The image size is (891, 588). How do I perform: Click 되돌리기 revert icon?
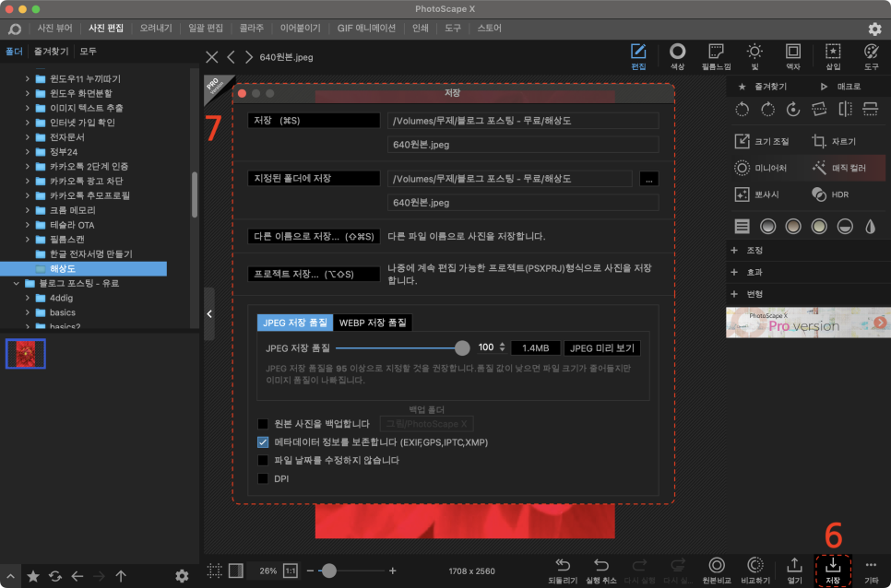coord(563,570)
